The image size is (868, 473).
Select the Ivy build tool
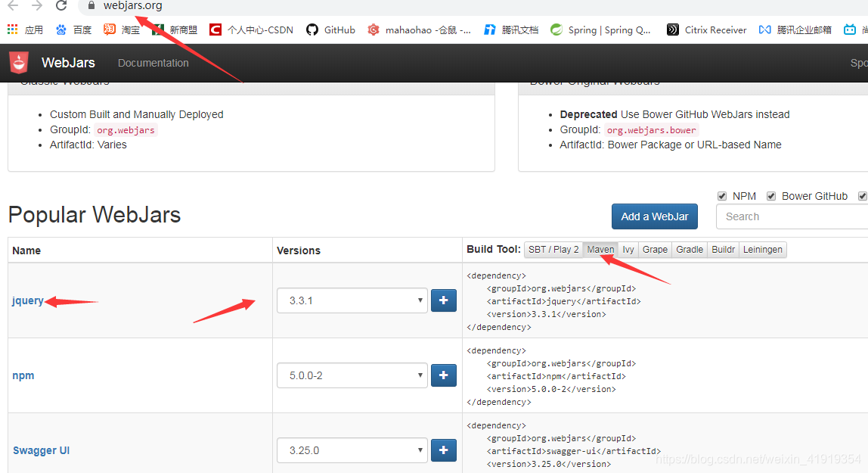(628, 249)
